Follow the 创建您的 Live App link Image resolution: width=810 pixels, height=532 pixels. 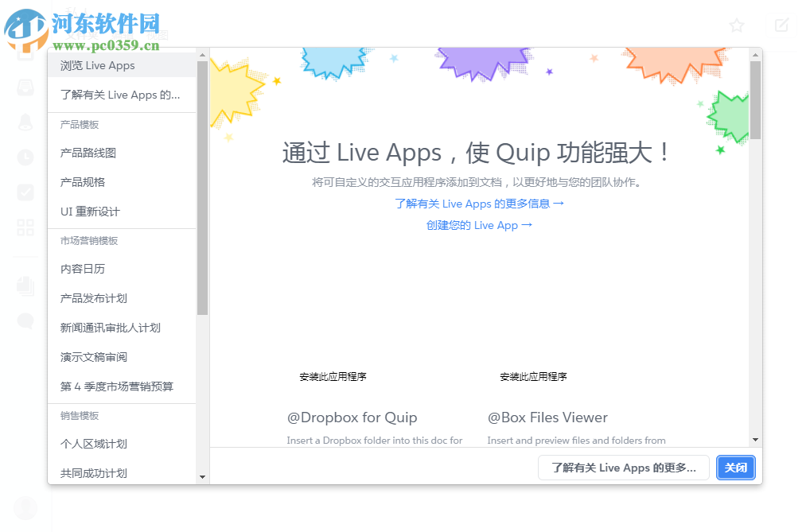coord(480,225)
